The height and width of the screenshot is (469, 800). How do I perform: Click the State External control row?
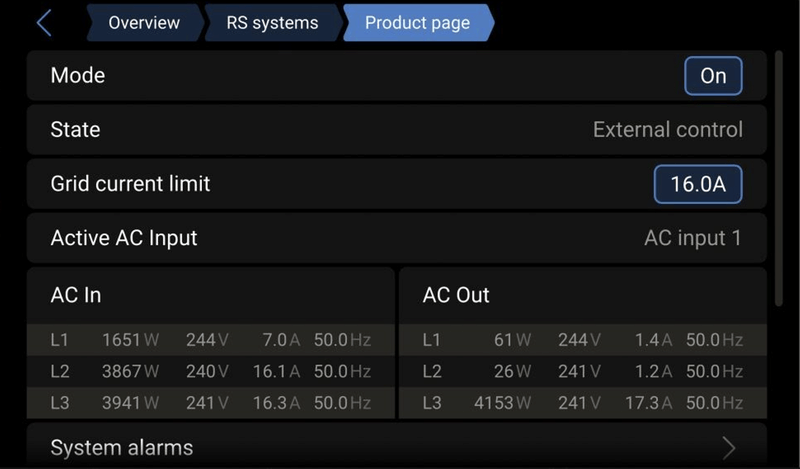point(396,130)
